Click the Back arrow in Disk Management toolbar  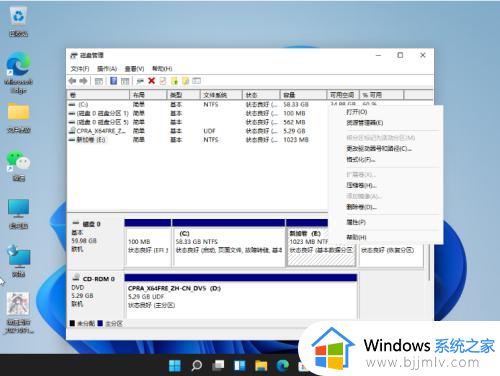click(72, 81)
